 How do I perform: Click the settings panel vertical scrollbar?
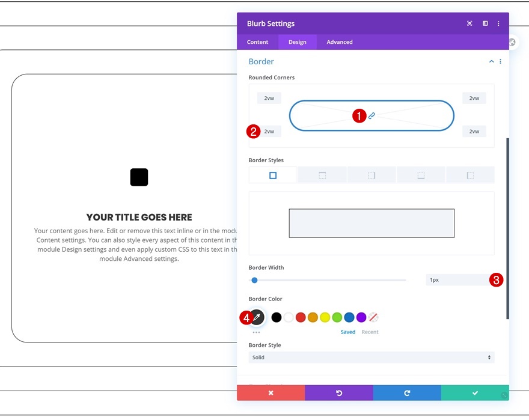point(507,228)
